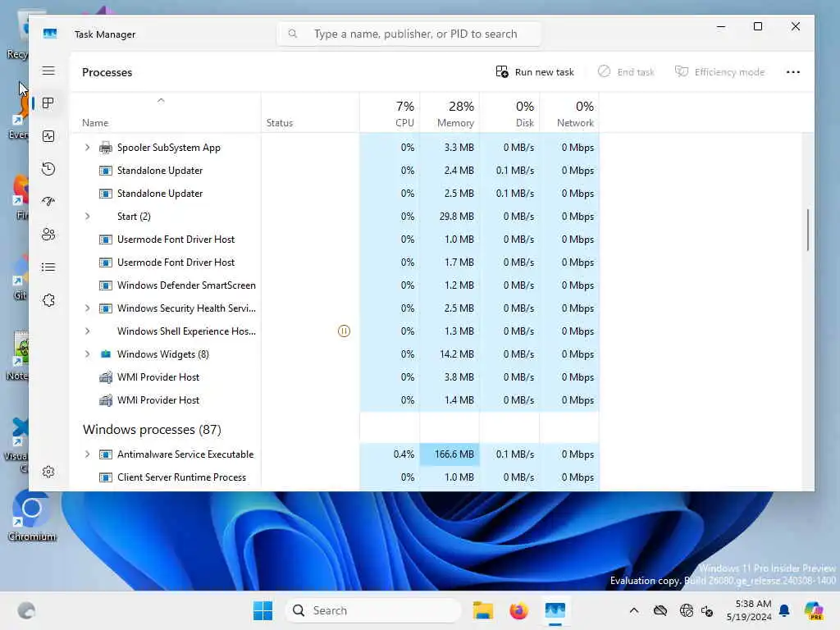Open the Task Manager navigation hamburger menu
This screenshot has width=840, height=630.
pyautogui.click(x=48, y=71)
